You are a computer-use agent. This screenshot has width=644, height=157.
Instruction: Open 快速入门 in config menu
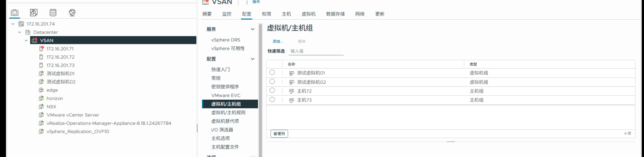coord(220,70)
